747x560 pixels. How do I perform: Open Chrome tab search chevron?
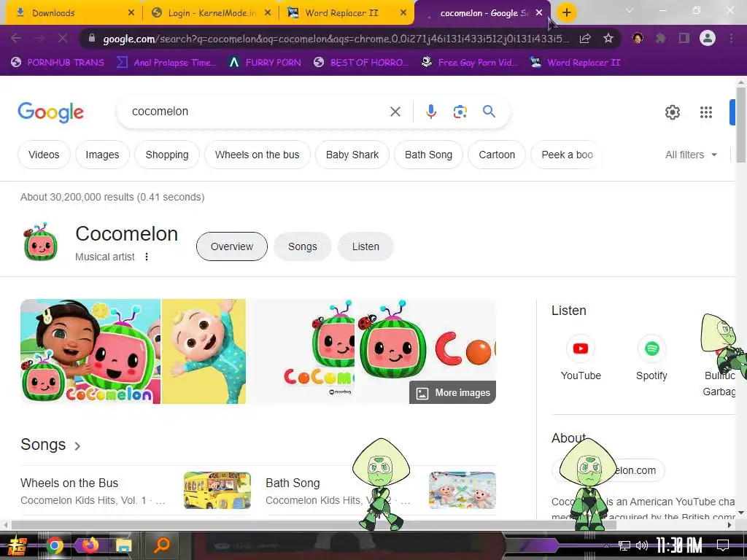(x=630, y=10)
